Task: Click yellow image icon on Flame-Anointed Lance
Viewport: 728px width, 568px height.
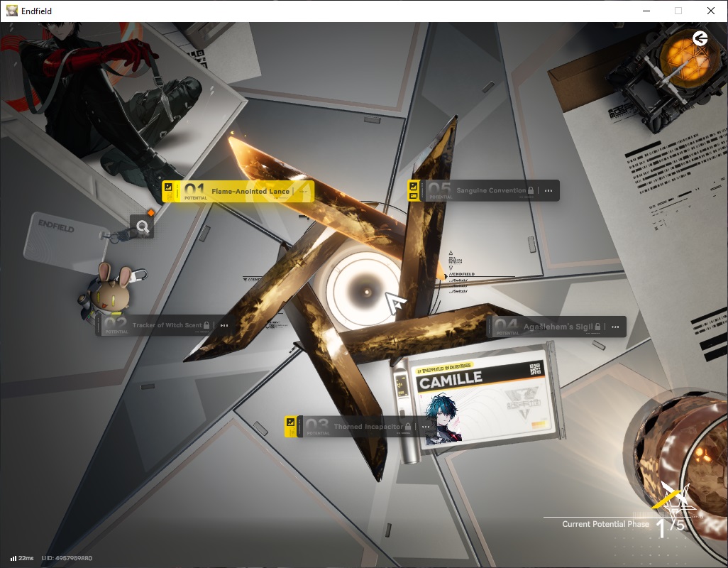Action: pyautogui.click(x=169, y=187)
